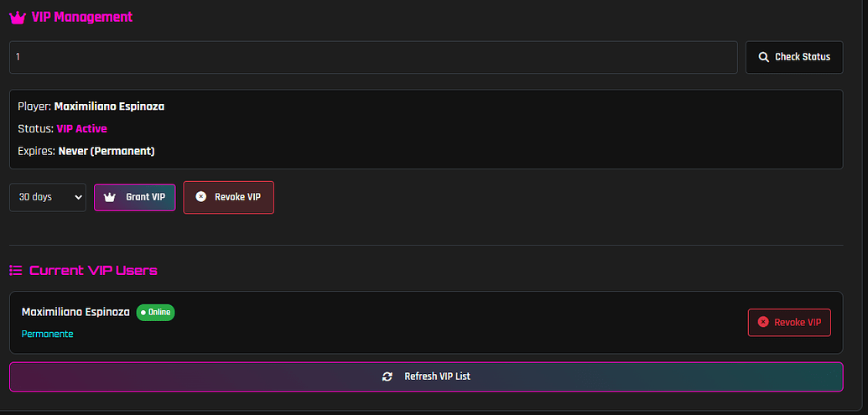
Task: Refresh the VIP list
Action: [426, 376]
